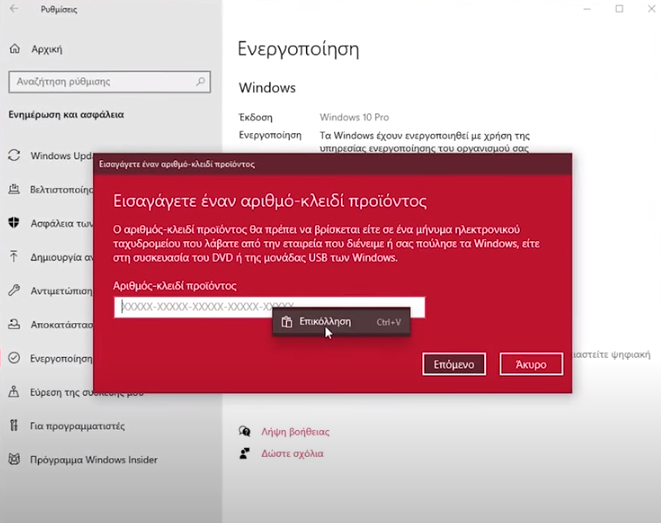This screenshot has height=523, width=661.
Task: Click the back arrow in Settings
Action: point(14,9)
